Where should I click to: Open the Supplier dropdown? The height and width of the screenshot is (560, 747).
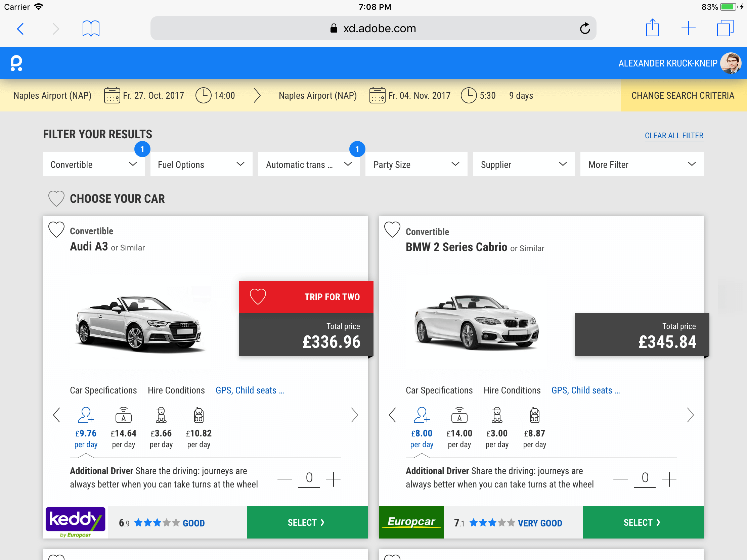[524, 164]
